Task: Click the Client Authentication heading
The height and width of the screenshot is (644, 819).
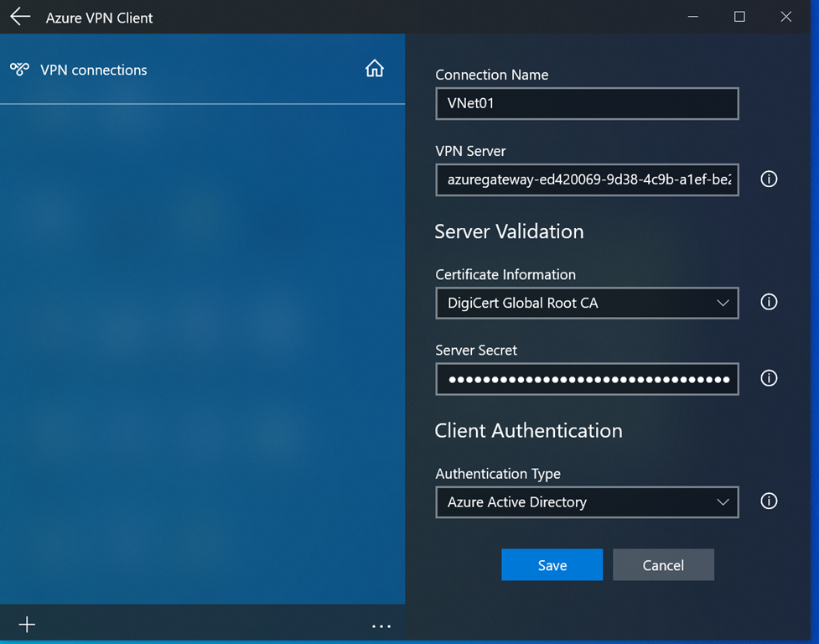Action: [x=529, y=430]
